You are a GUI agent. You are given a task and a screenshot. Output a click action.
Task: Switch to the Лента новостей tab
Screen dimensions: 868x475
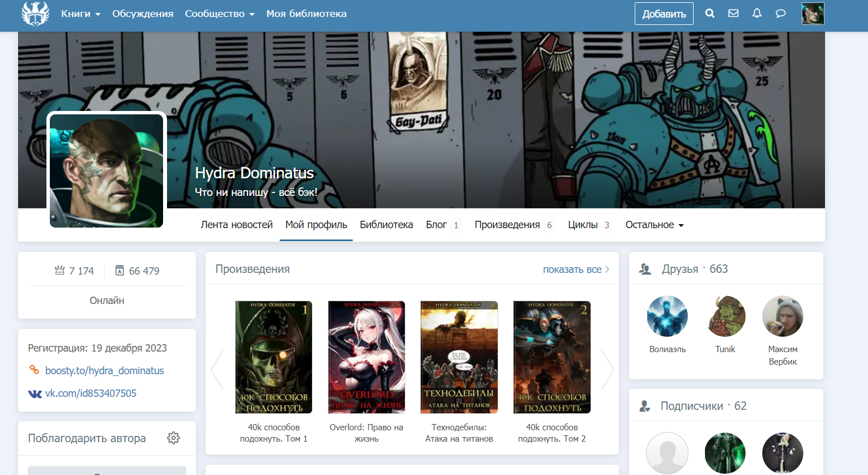pyautogui.click(x=237, y=225)
